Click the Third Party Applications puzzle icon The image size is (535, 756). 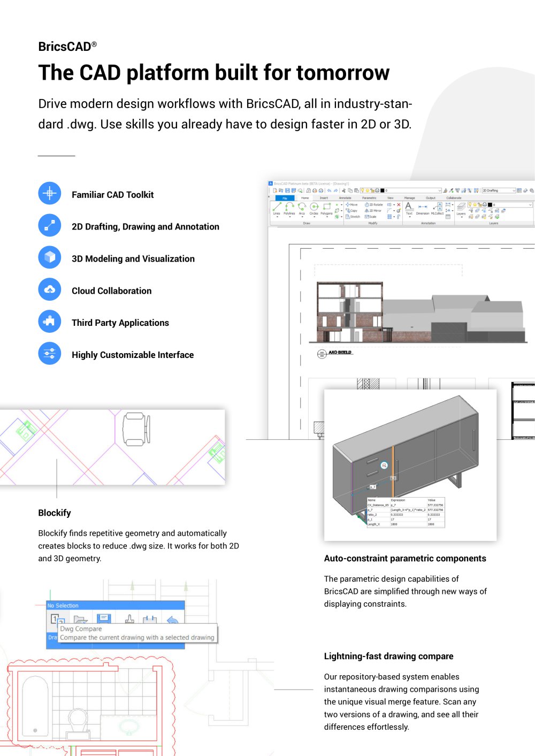(50, 321)
